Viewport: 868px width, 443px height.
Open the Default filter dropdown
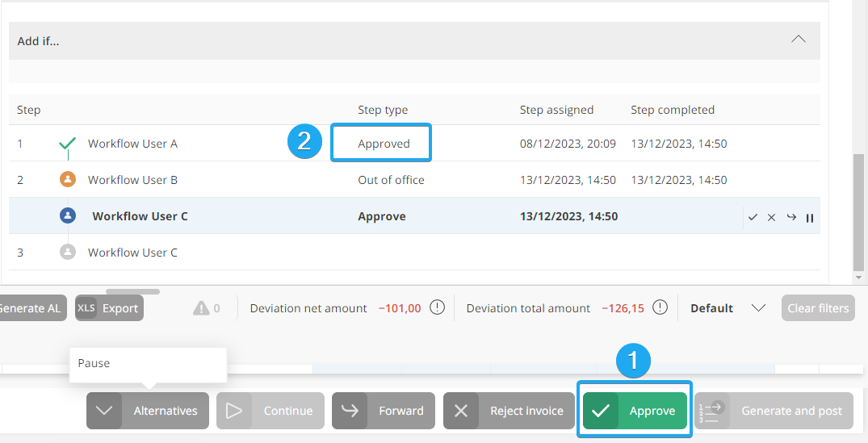tap(757, 308)
